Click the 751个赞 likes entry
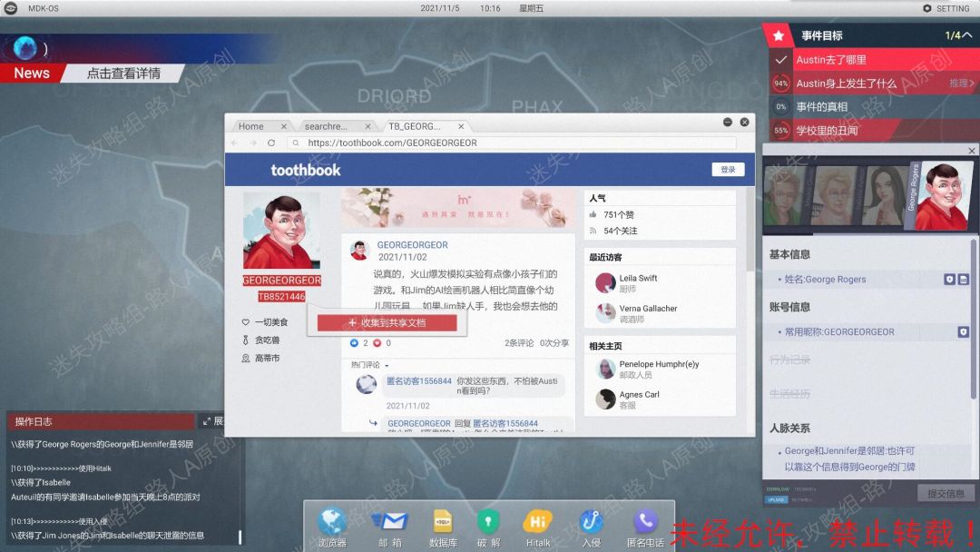Screen dimensions: 980x552 [x=619, y=214]
